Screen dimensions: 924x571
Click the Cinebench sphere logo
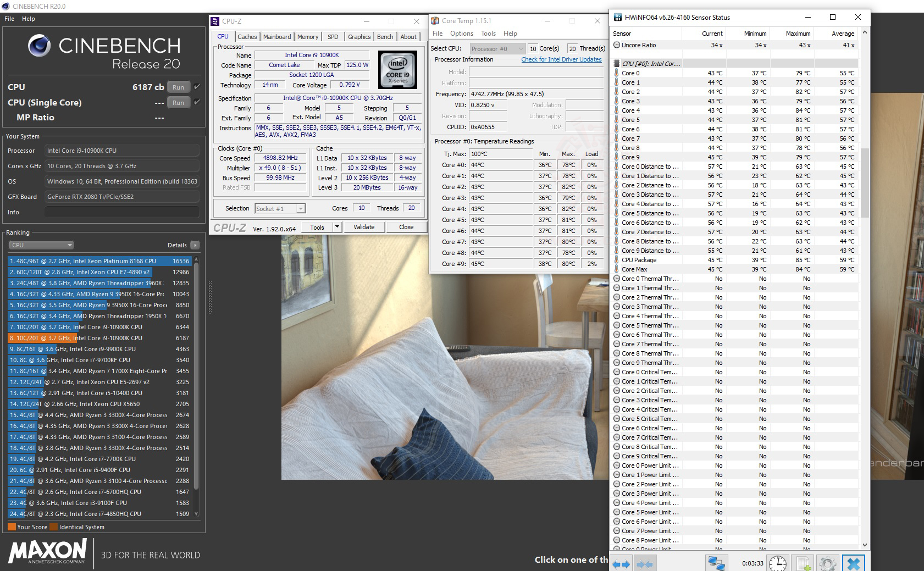tap(39, 46)
